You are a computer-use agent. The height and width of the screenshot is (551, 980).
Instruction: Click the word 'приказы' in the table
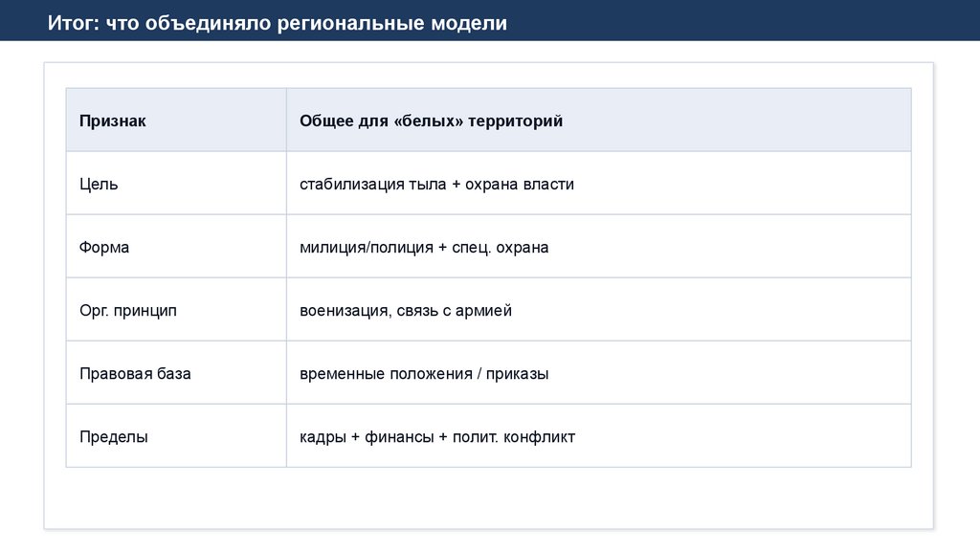[517, 373]
